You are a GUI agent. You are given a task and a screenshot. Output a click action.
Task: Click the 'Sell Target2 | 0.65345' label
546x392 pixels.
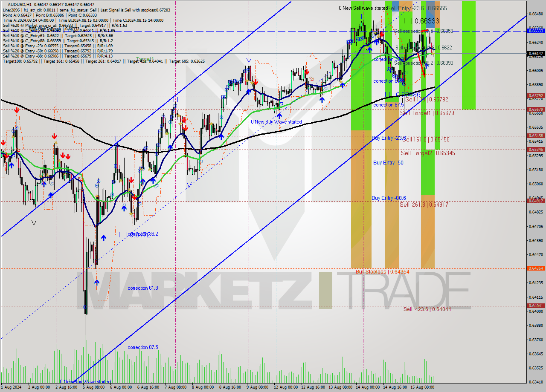coord(428,153)
